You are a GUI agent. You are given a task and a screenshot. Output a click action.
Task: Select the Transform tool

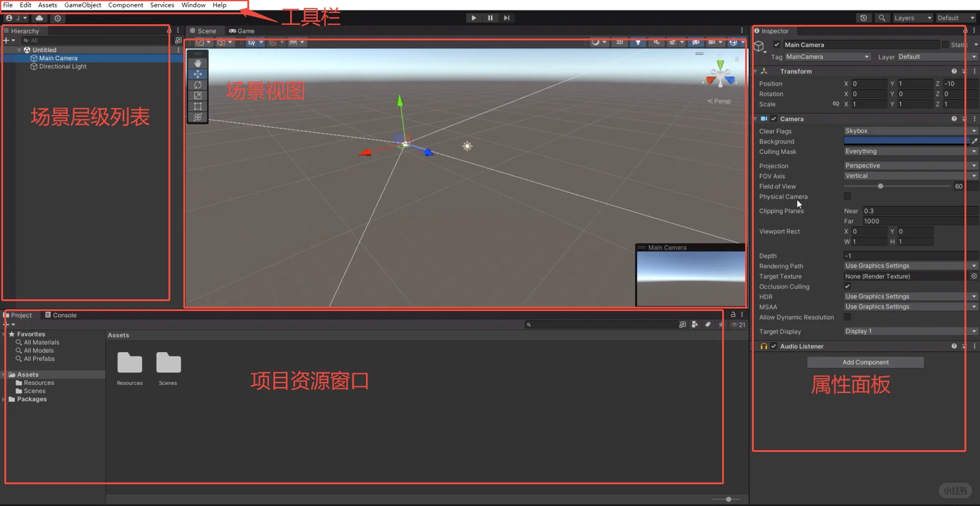point(198,117)
